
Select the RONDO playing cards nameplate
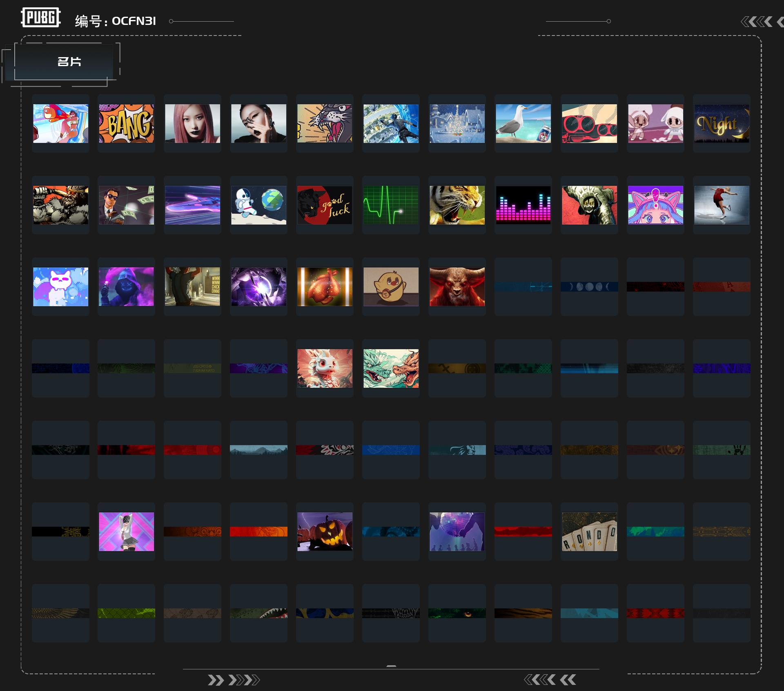[590, 531]
